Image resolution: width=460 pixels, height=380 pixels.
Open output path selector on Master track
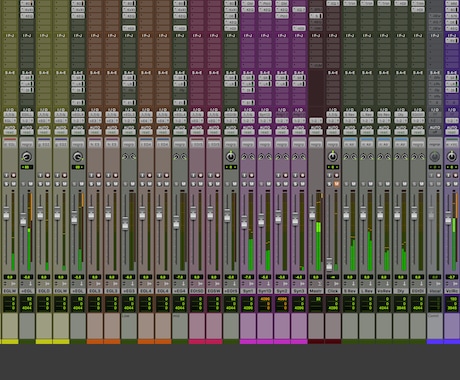tap(316, 121)
